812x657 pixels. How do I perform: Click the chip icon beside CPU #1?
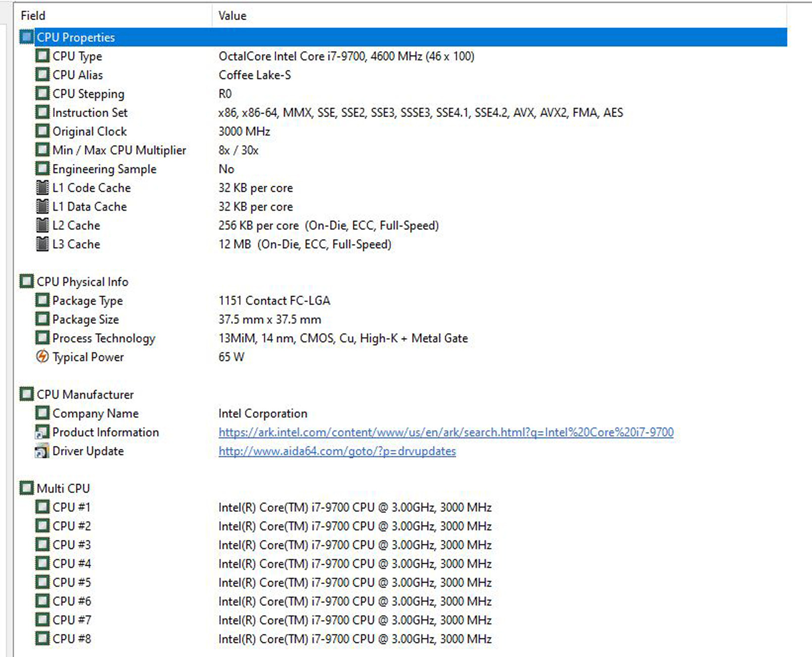(42, 507)
